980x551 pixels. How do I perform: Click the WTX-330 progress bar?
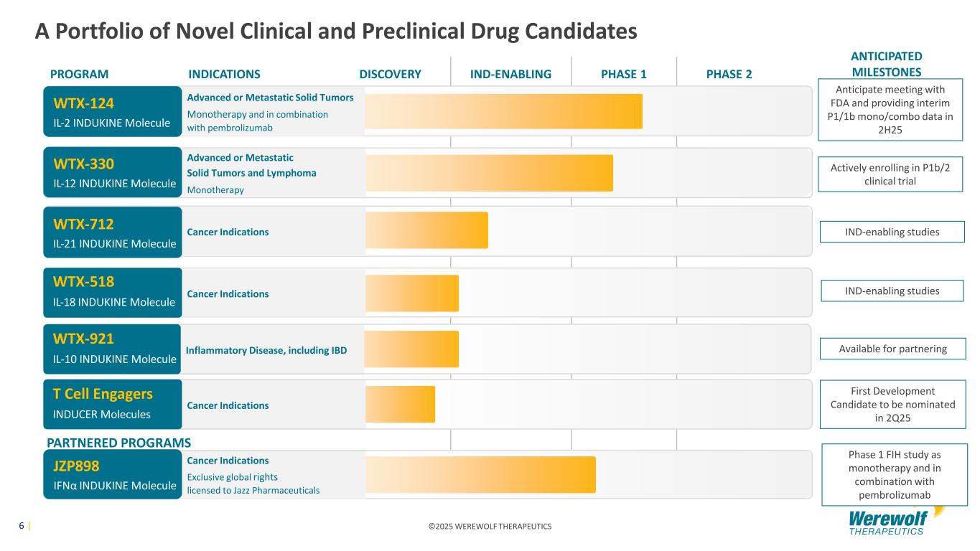pos(488,173)
